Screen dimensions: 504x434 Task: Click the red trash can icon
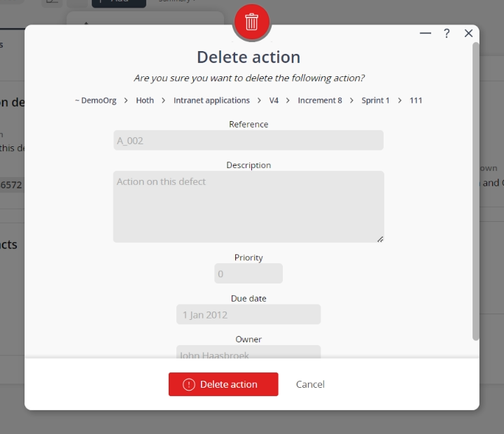(252, 22)
